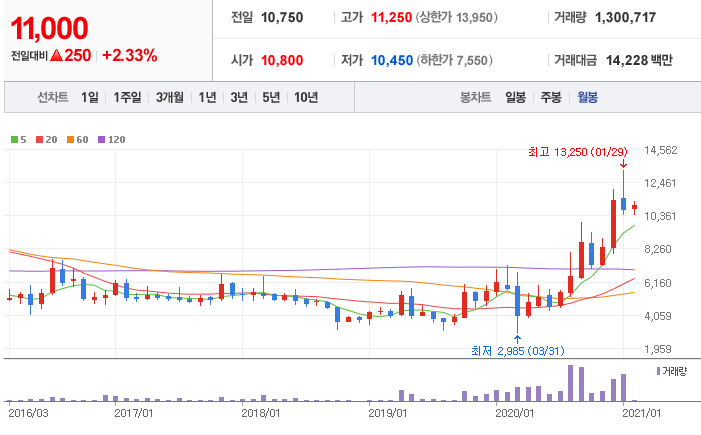Select the 1주일 line chart period
This screenshot has height=435, width=701.
click(127, 97)
